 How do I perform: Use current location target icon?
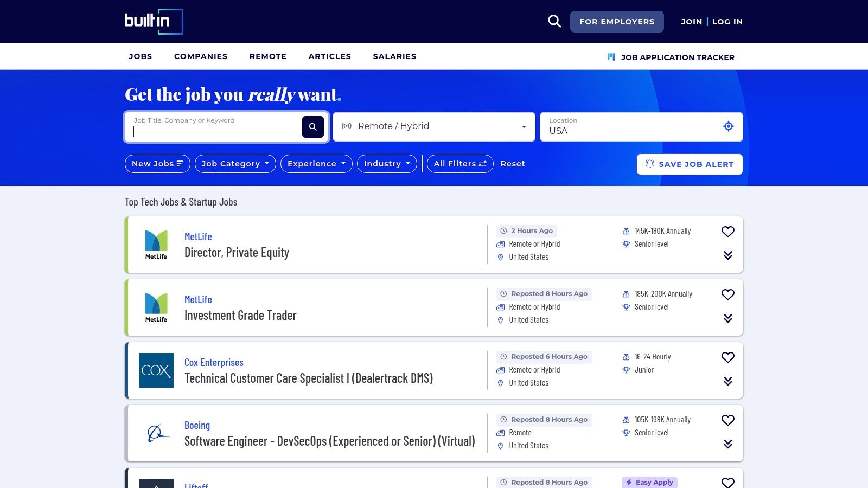coord(729,126)
